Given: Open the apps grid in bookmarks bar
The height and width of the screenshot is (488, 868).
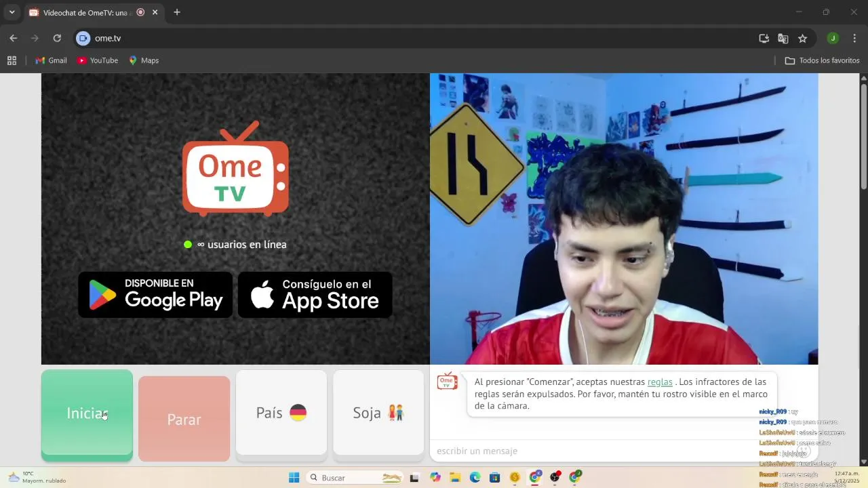Looking at the screenshot, I should point(12,60).
